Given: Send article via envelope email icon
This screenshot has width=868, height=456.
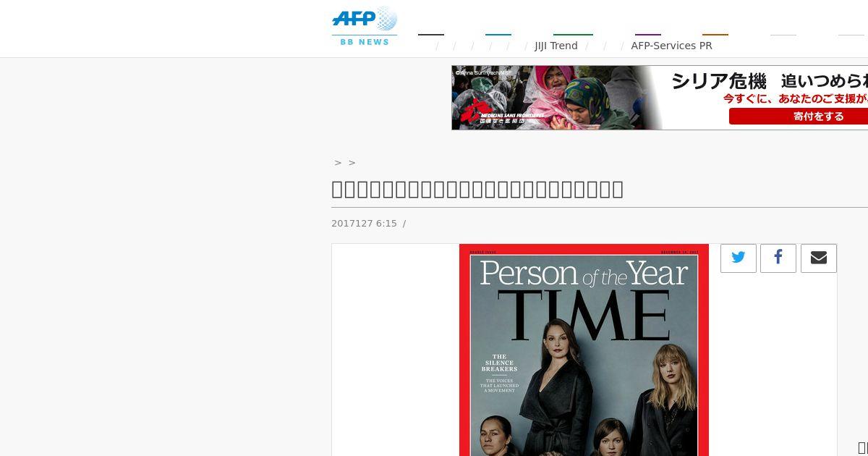Looking at the screenshot, I should (819, 258).
